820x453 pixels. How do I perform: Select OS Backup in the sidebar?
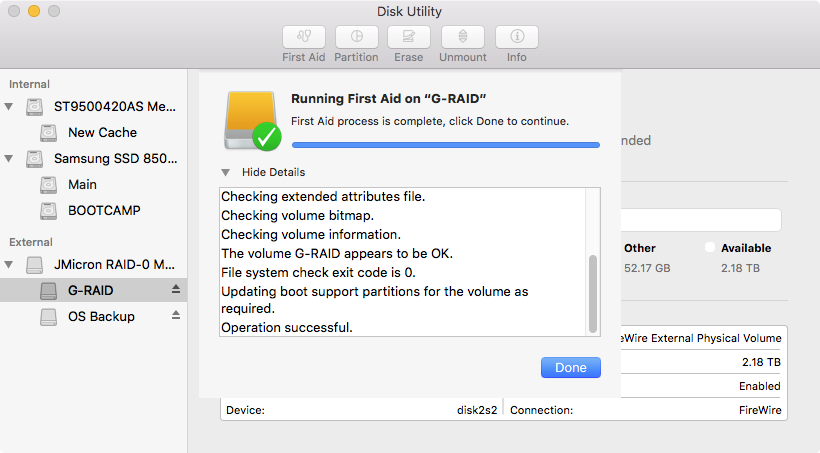[x=100, y=316]
